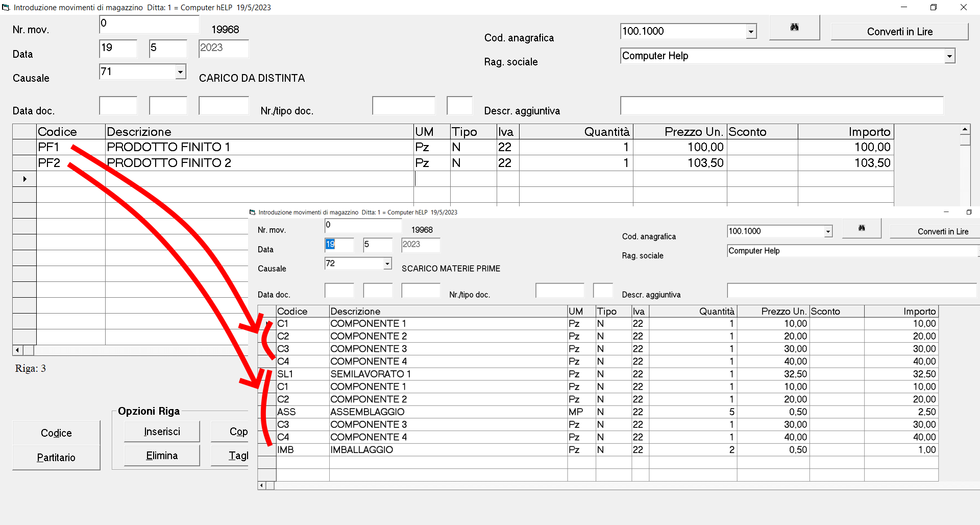Click SEMILAVORATO 1 description cell
Viewport: 980px width, 525px height.
click(448, 374)
